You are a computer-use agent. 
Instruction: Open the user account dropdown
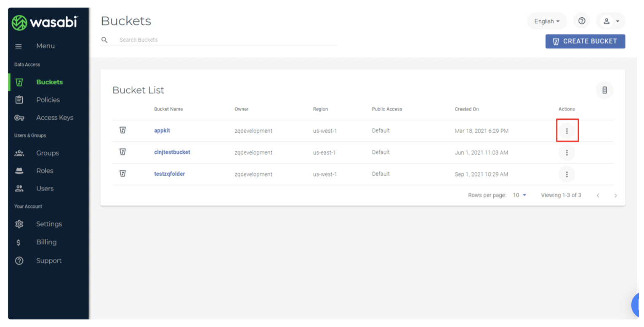point(610,21)
